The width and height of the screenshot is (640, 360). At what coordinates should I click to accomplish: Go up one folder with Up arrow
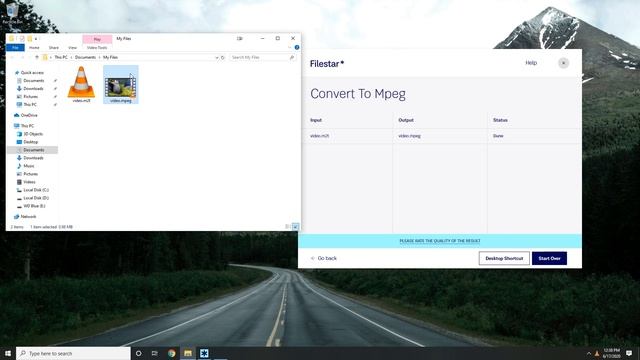[x=37, y=58]
